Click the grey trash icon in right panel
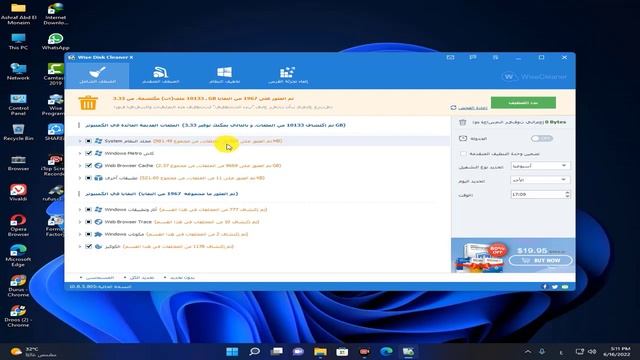This screenshot has height=360, width=640. tap(462, 122)
